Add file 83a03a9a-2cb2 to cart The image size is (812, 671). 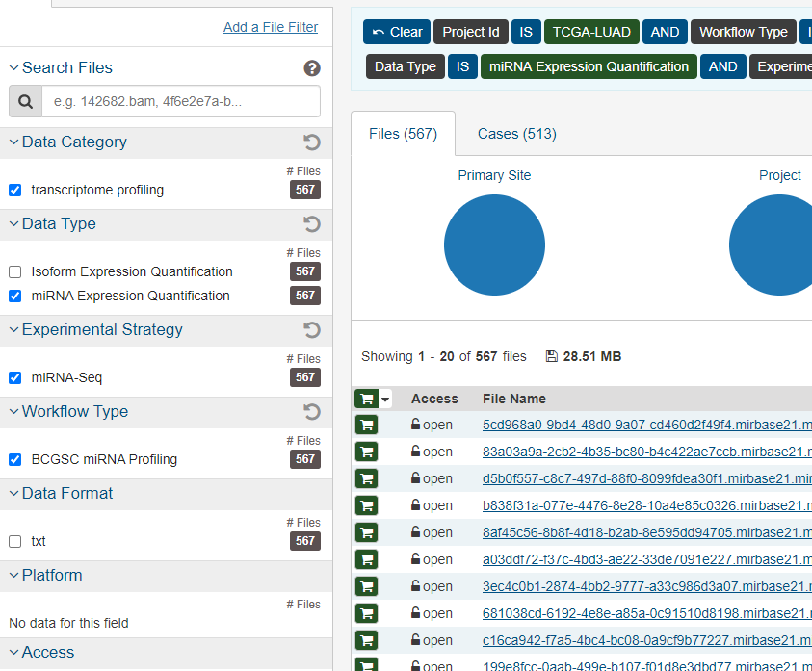click(x=367, y=452)
